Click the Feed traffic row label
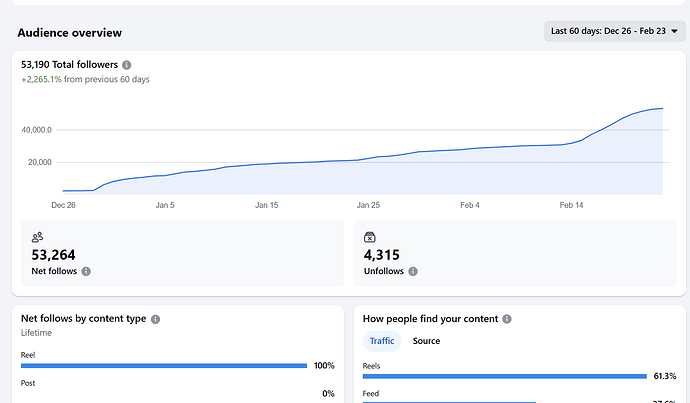This screenshot has height=403, width=690. click(372, 394)
